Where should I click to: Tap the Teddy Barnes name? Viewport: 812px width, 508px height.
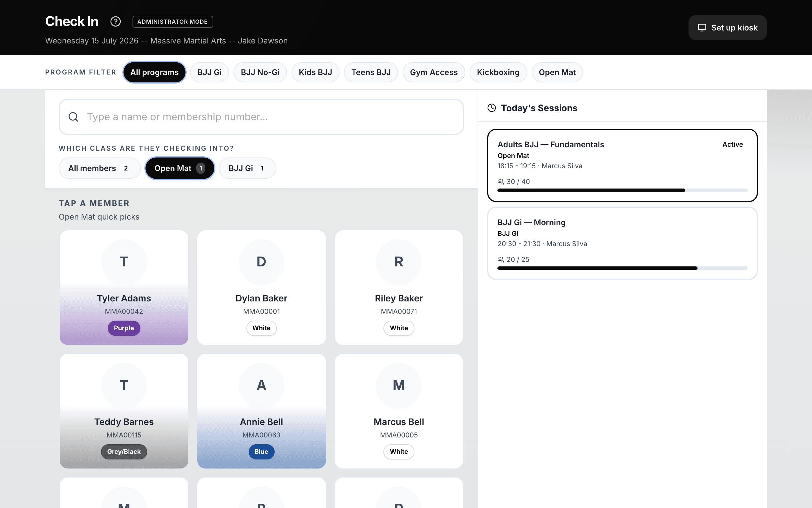pyautogui.click(x=124, y=422)
